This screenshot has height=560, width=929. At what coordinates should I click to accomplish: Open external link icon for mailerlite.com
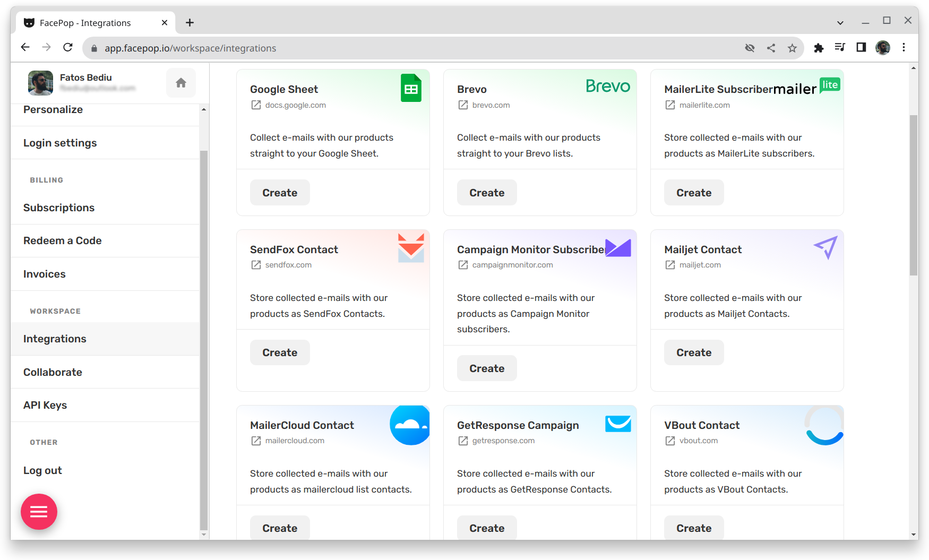670,105
